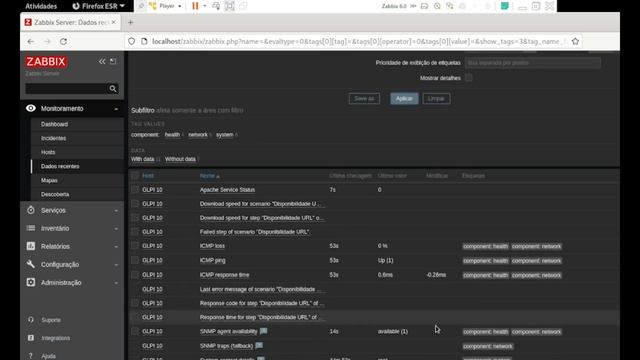Toggle the Mostrar detalhes checkbox
The width and height of the screenshot is (640, 360).
pyautogui.click(x=469, y=78)
